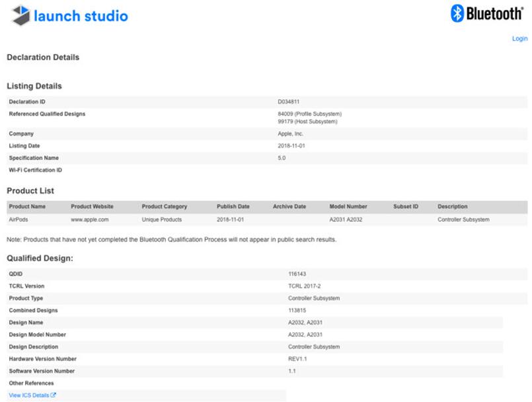Click the Product Website column header
Image resolution: width=532 pixels, height=402 pixels.
[92, 206]
